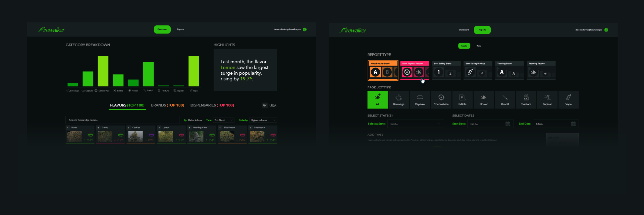Click the Reports button in right header
This screenshot has height=215, width=644.
482,30
